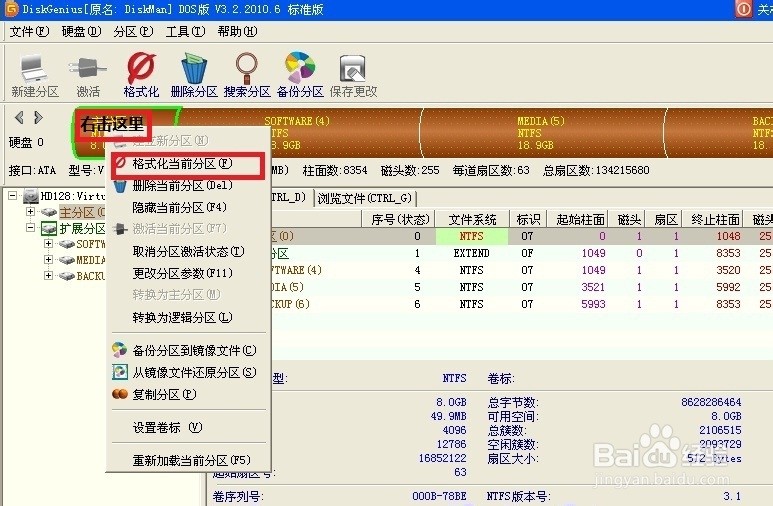Click the DiskGenius title bar logo icon

(11, 9)
